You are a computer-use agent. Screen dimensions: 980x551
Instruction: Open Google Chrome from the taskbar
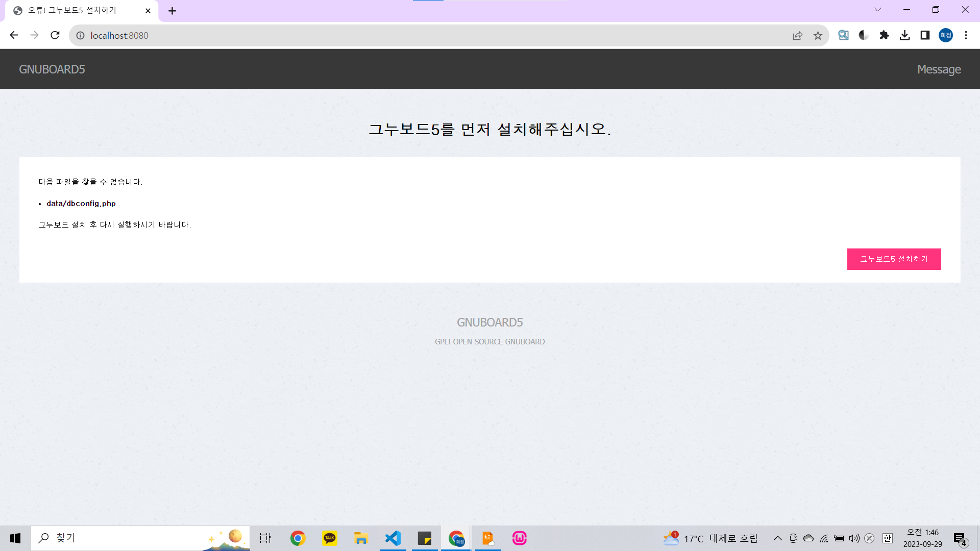click(298, 538)
